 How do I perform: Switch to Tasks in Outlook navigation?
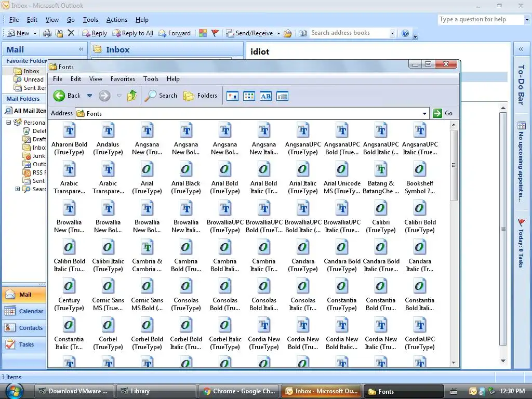[24, 344]
